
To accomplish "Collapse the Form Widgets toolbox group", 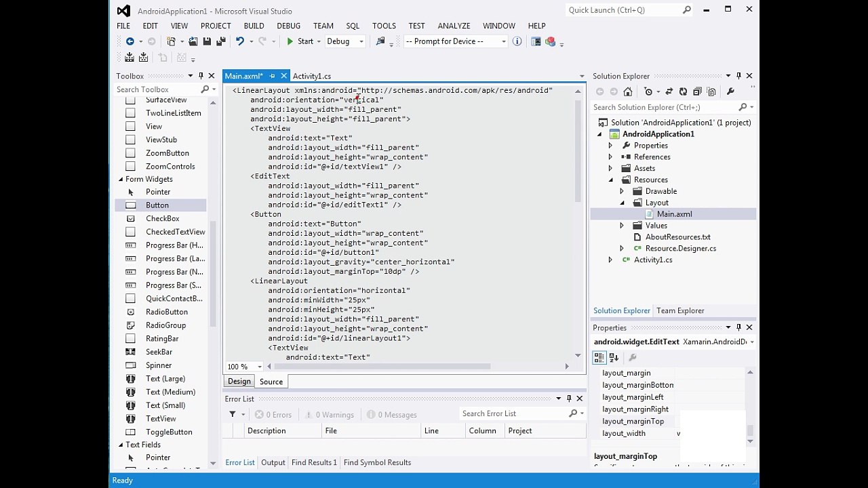I will (x=121, y=180).
